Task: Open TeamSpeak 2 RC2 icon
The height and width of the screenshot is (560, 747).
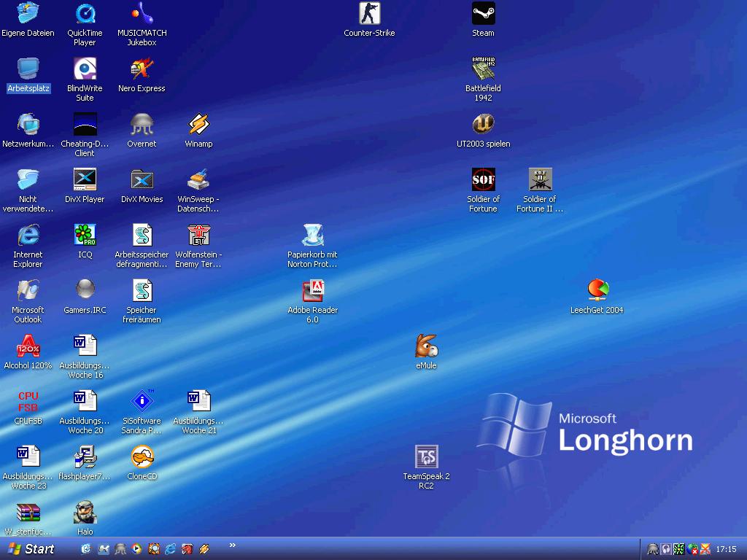Action: pyautogui.click(x=426, y=456)
